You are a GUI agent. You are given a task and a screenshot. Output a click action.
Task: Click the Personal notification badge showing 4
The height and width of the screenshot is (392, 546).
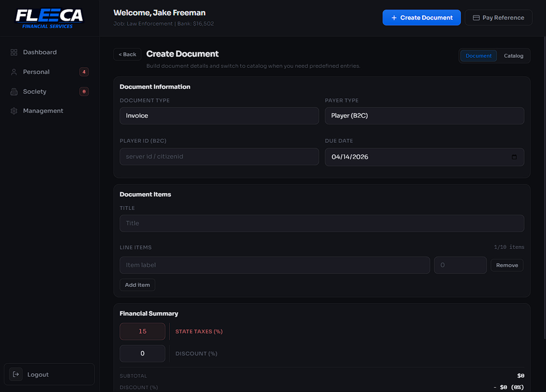tap(84, 72)
